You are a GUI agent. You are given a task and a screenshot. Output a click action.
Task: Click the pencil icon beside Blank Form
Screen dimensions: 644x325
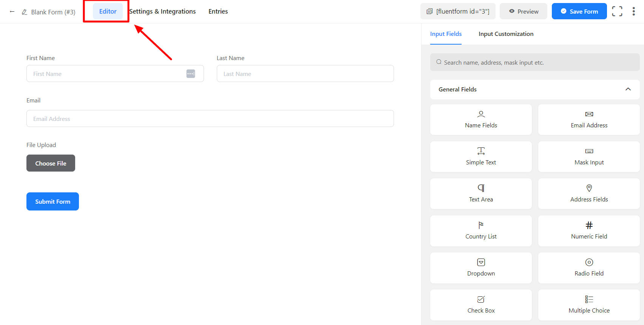25,12
